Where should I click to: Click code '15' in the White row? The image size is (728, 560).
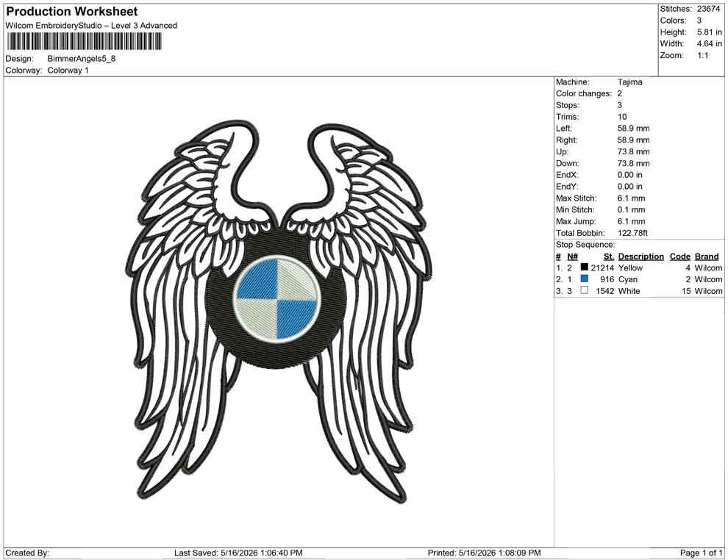tap(686, 291)
